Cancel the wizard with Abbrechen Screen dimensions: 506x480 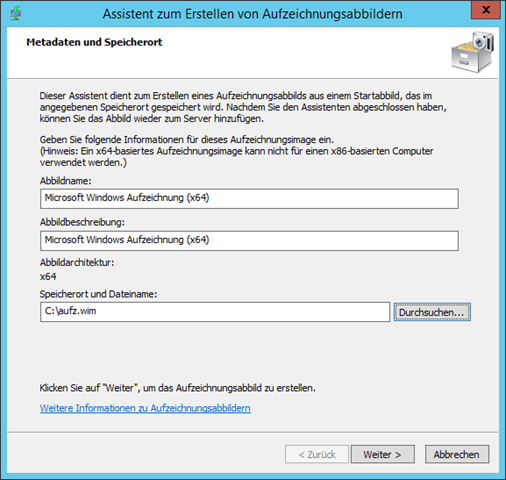click(457, 454)
